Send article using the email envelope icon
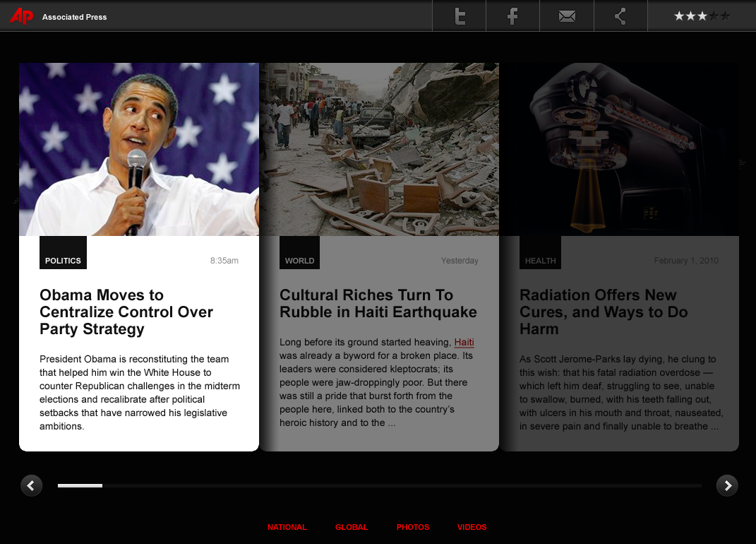 [567, 16]
